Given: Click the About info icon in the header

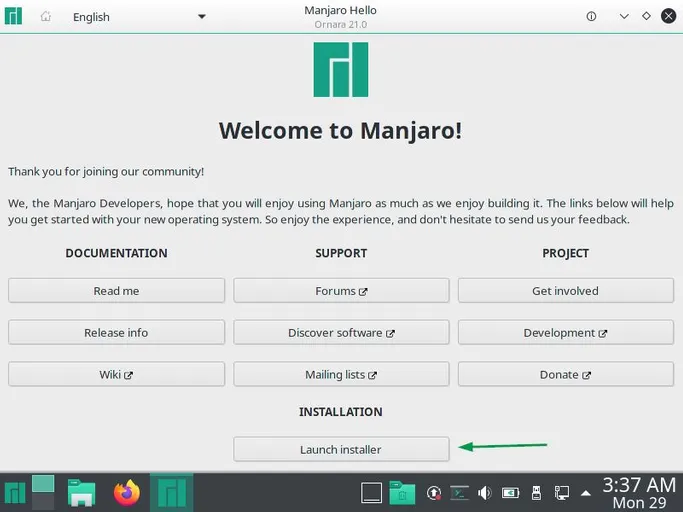Looking at the screenshot, I should point(591,17).
